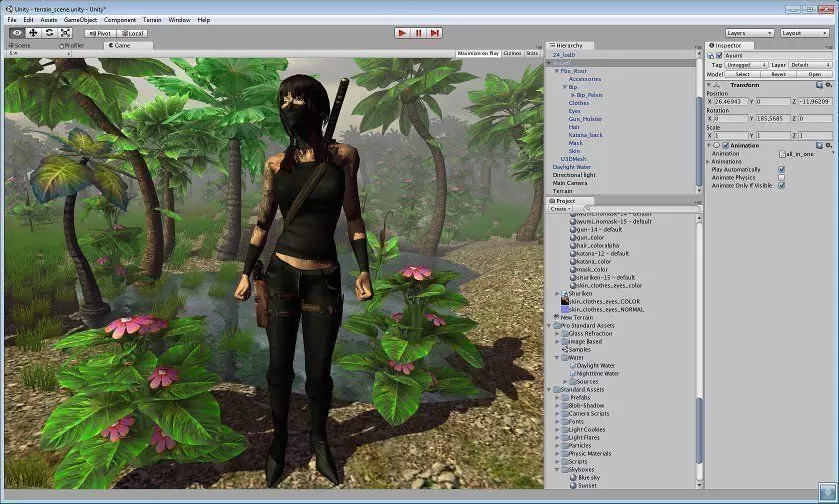839x504 pixels.
Task: Expand the Animations array in Inspector
Action: [708, 162]
